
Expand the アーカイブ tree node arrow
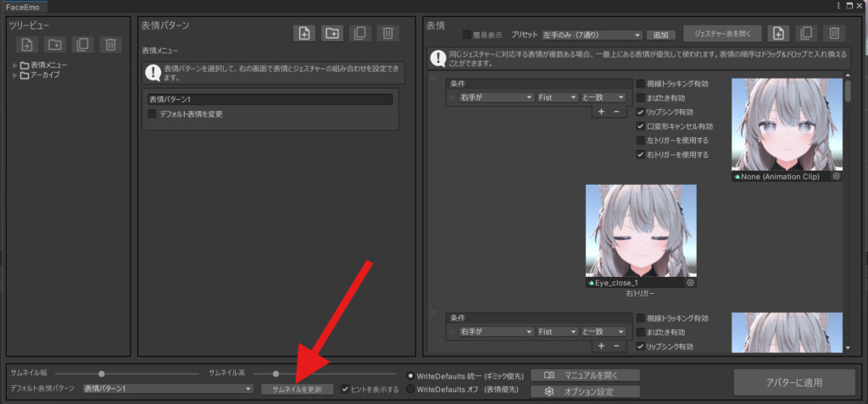pyautogui.click(x=15, y=75)
